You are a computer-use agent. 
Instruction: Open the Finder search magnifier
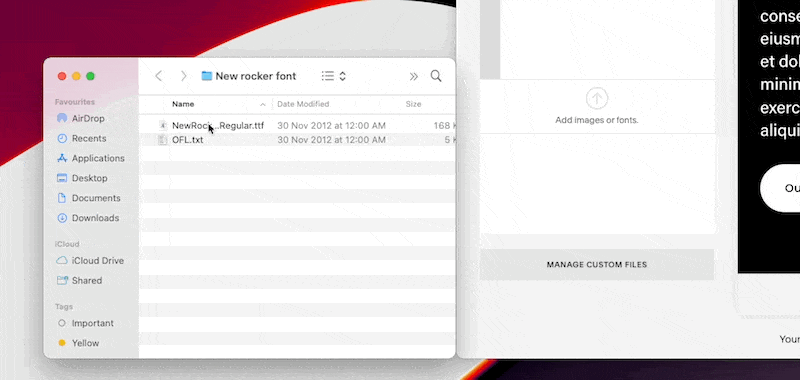(436, 76)
